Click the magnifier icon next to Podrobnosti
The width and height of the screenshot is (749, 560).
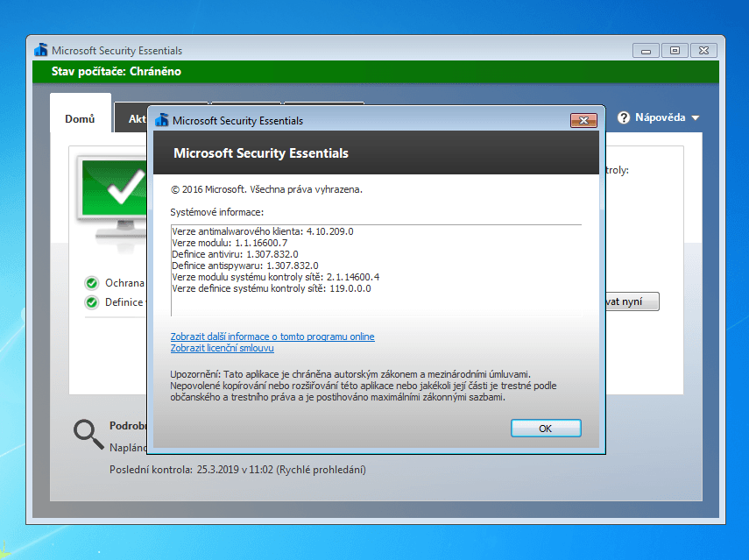click(x=88, y=433)
